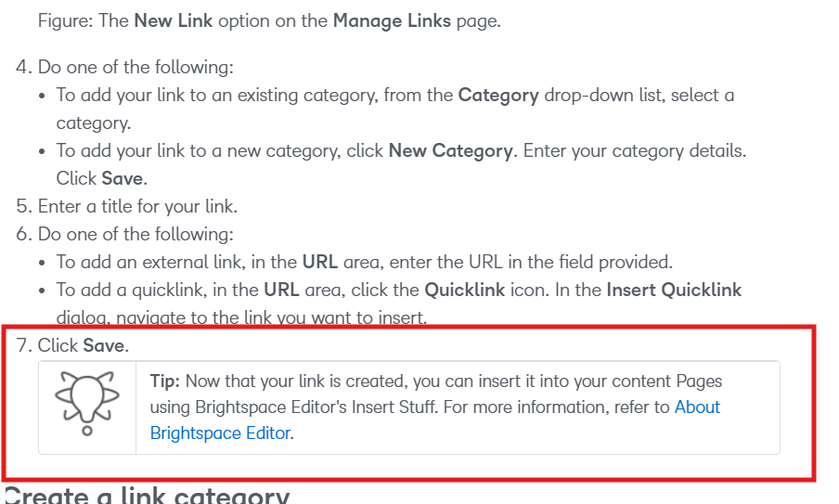Click the bold 'New Link' caption text
This screenshot has height=504, width=839.
(174, 20)
